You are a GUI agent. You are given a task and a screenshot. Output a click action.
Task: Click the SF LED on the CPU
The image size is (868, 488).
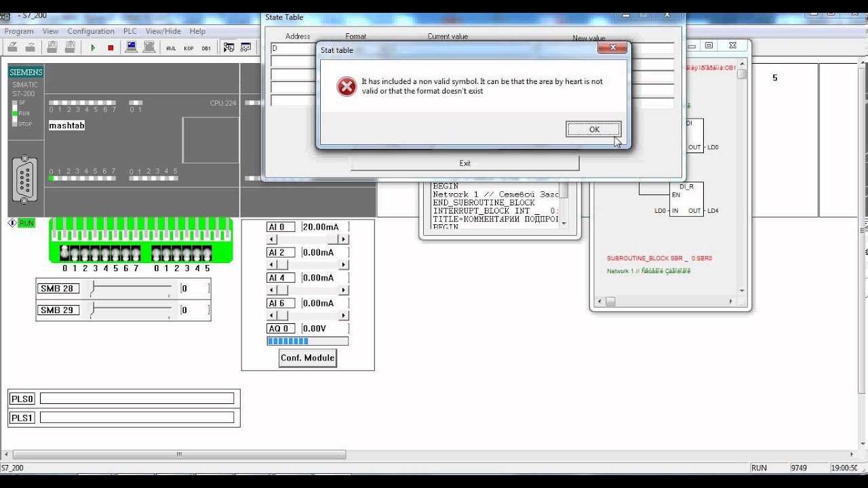(15, 102)
